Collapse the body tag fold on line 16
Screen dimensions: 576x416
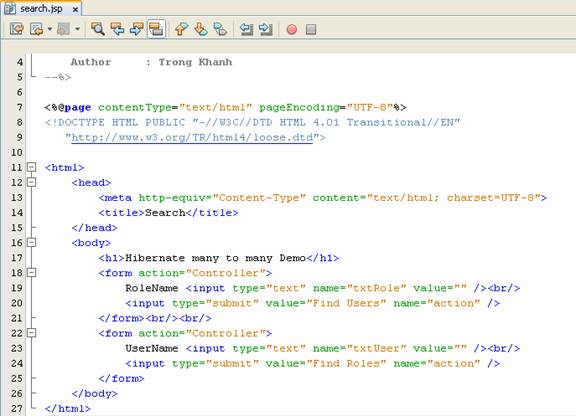coord(32,243)
